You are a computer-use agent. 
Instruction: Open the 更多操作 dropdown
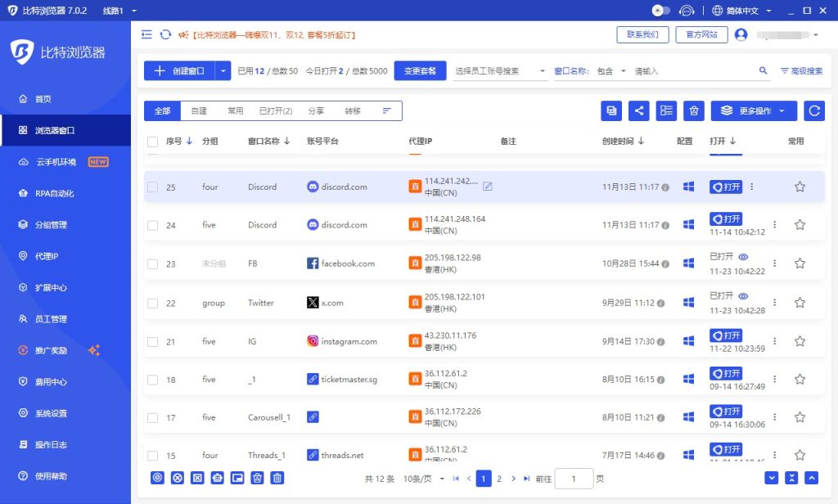pyautogui.click(x=751, y=110)
